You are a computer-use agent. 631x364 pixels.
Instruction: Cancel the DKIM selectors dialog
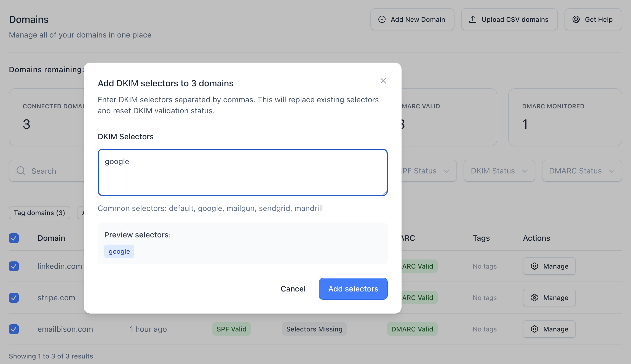coord(293,289)
